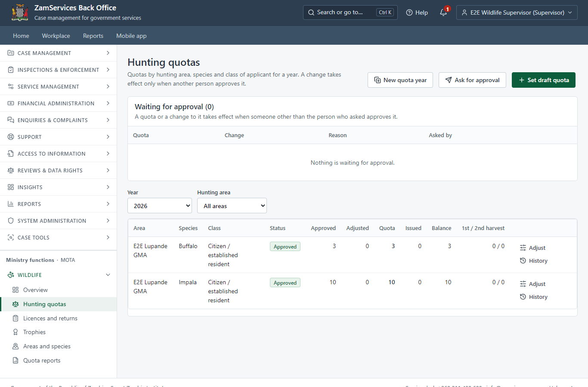Open Areas and species in the sidebar
The height and width of the screenshot is (387, 588).
pos(59,346)
